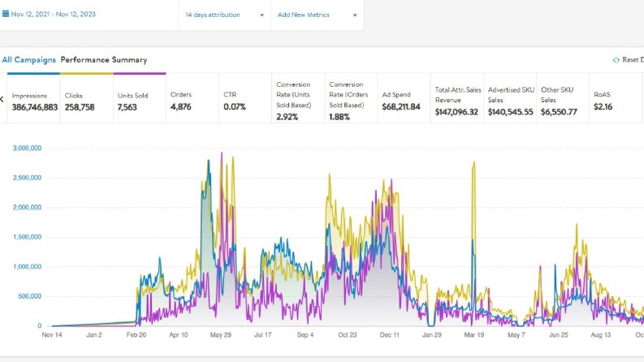Select the Orders metric card
The height and width of the screenshot is (362, 644).
pos(192,98)
